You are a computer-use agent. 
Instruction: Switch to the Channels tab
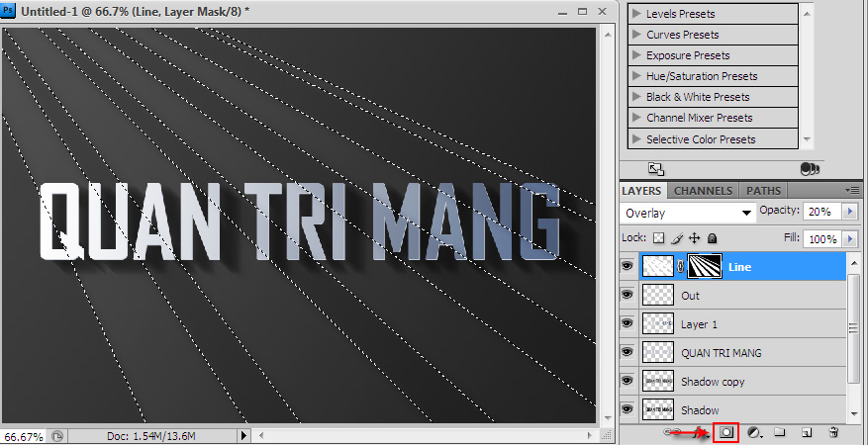click(705, 191)
